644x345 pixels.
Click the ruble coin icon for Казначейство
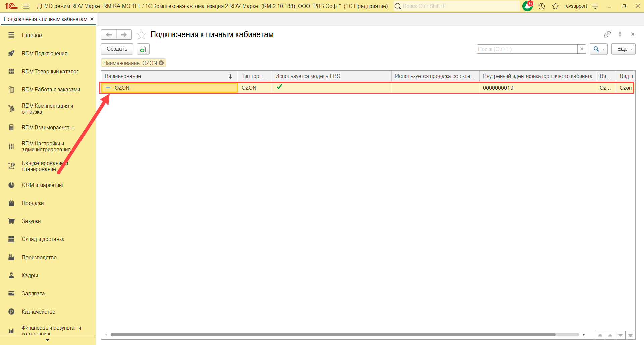(11, 312)
